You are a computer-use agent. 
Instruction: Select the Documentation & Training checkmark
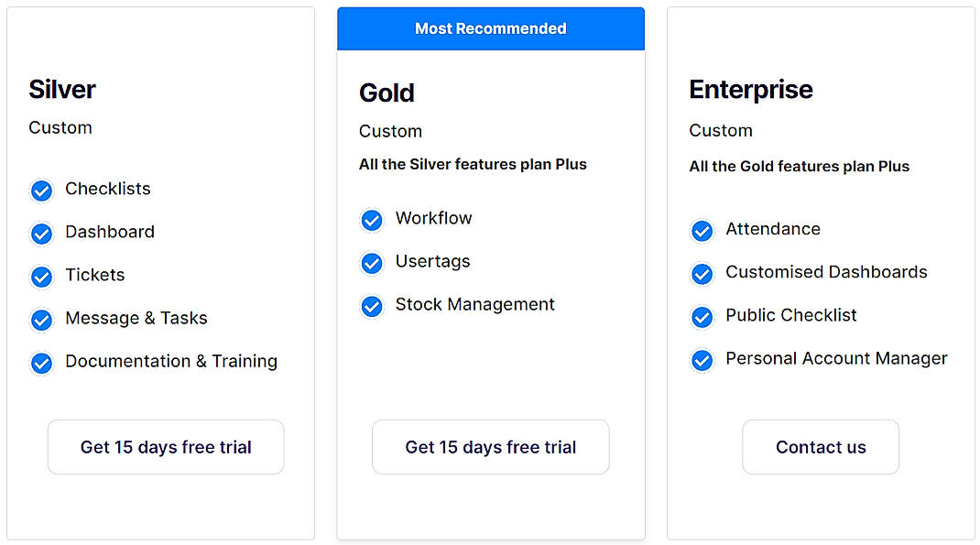pos(41,362)
